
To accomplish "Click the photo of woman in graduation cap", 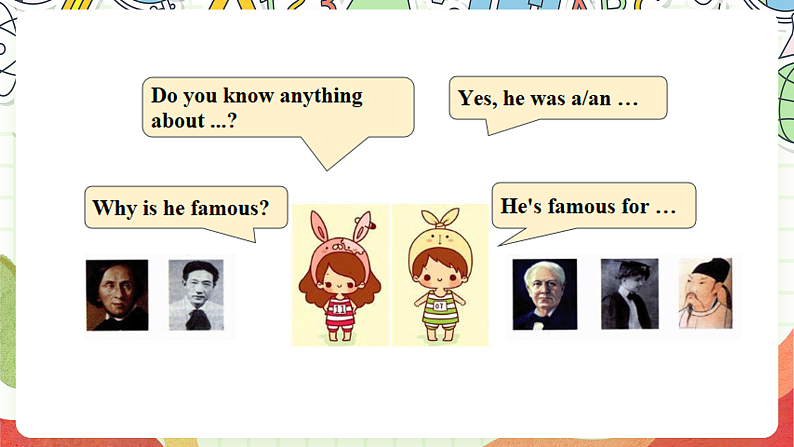I will (x=629, y=294).
